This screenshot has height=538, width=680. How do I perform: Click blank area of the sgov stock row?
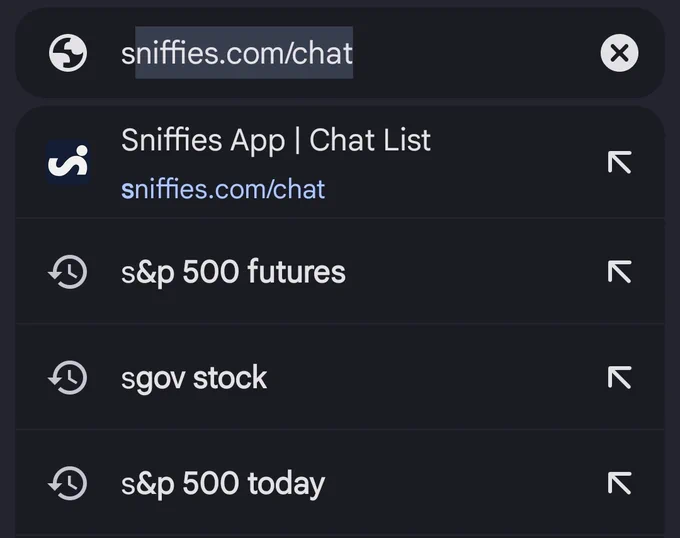[x=434, y=378]
